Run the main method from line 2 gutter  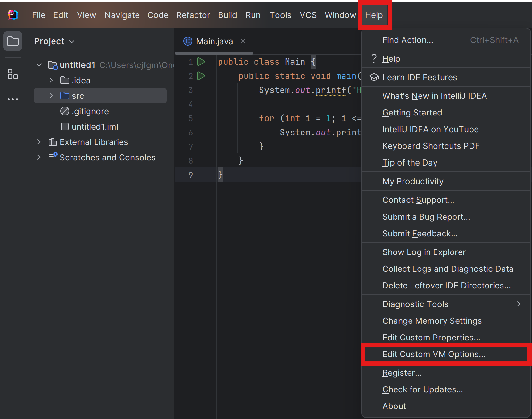click(201, 76)
